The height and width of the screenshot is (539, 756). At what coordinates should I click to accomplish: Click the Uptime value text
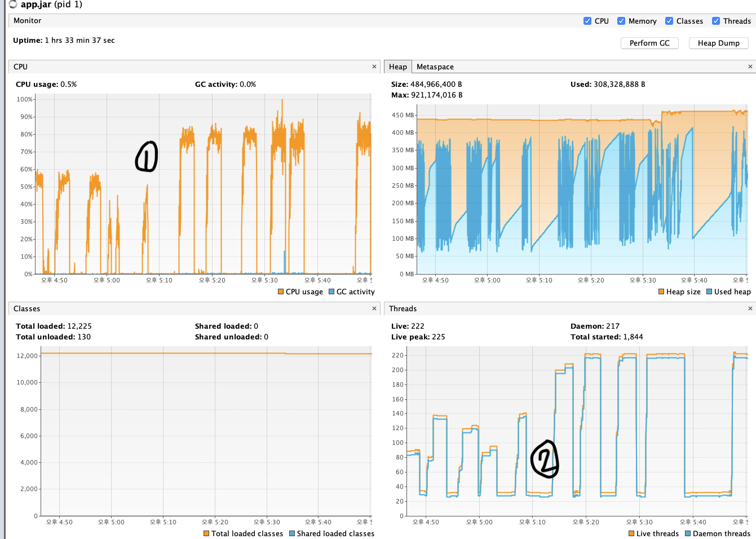(x=79, y=41)
